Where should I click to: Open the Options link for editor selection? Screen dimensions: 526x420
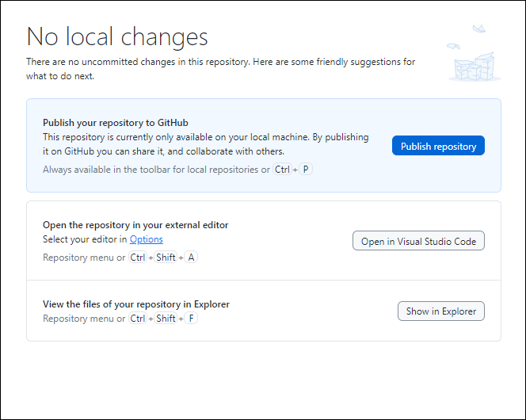[x=147, y=239]
